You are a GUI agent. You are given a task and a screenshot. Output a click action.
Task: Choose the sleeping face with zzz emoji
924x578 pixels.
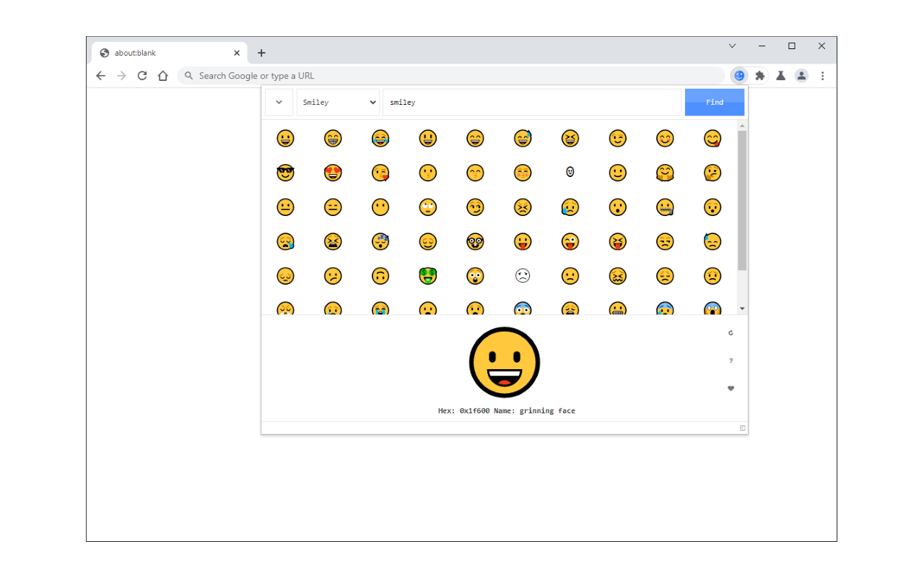380,241
